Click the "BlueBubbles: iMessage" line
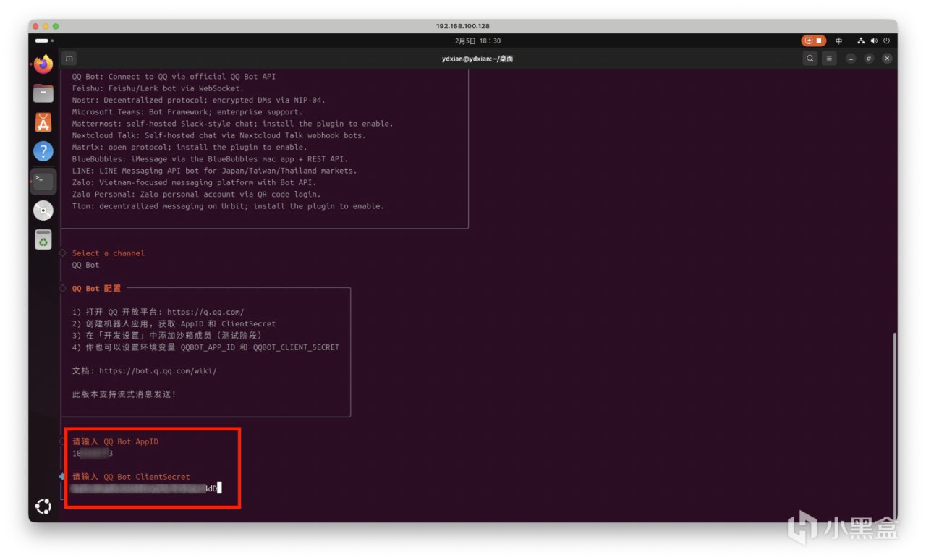The height and width of the screenshot is (560, 926). pos(210,158)
